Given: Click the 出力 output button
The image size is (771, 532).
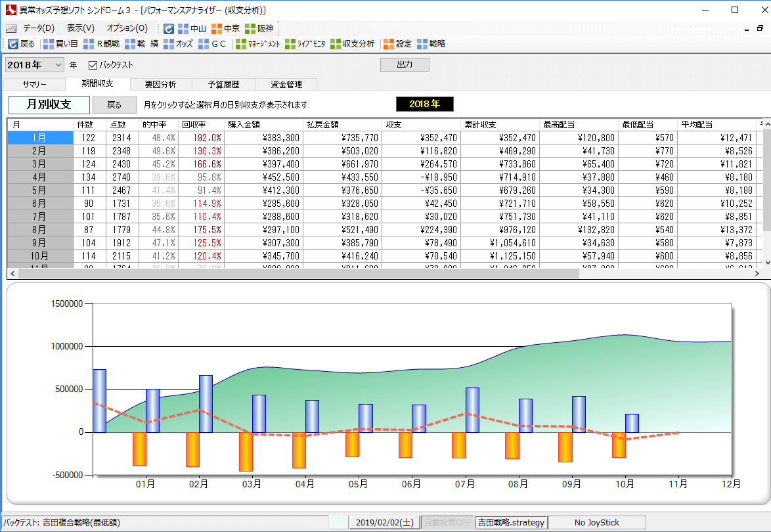Looking at the screenshot, I should point(405,64).
